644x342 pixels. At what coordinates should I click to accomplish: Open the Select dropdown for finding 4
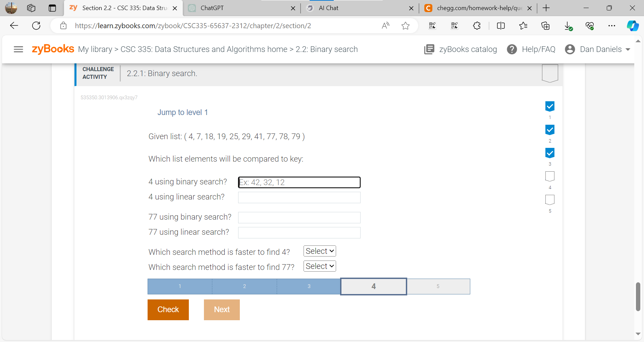pos(319,251)
